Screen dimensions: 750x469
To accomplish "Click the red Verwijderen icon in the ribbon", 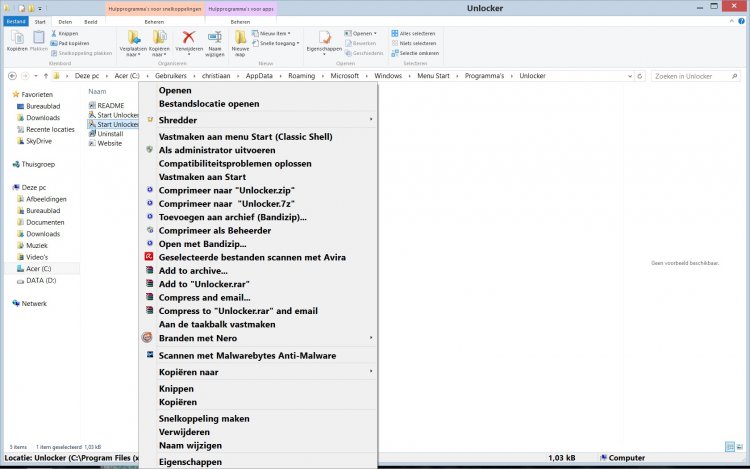I will (x=187, y=39).
